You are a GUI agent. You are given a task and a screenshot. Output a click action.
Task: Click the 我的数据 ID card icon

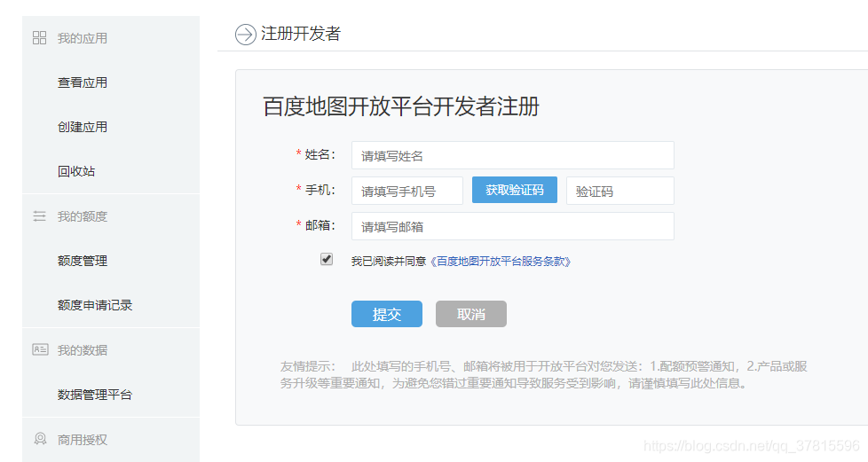40,349
